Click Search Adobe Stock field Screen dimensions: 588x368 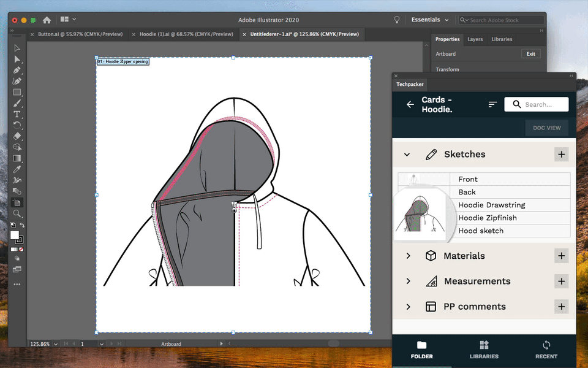(x=502, y=20)
